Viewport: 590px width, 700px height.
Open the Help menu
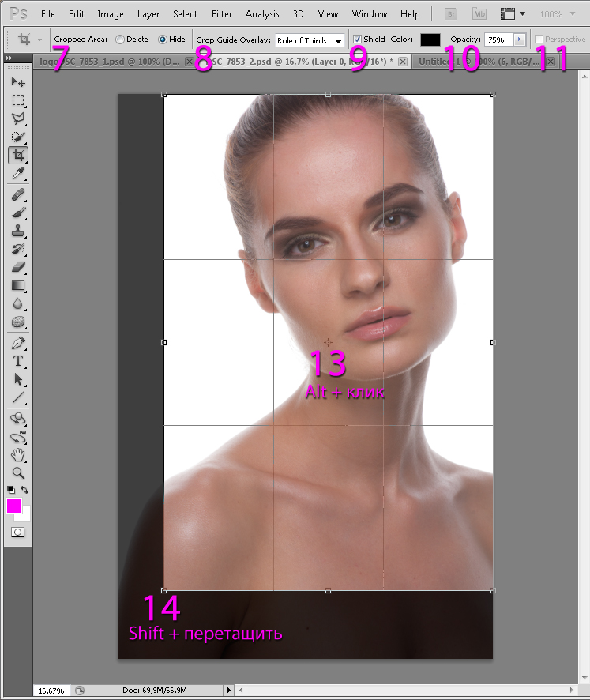(410, 14)
